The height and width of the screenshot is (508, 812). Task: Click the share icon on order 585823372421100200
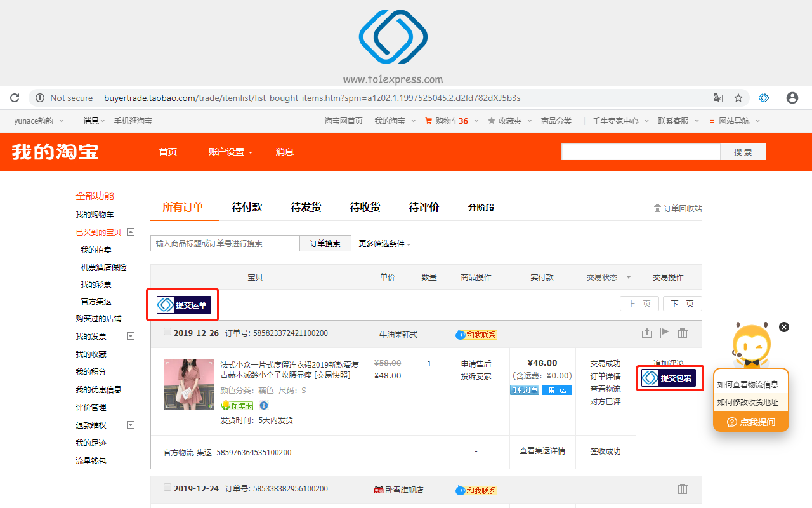646,333
